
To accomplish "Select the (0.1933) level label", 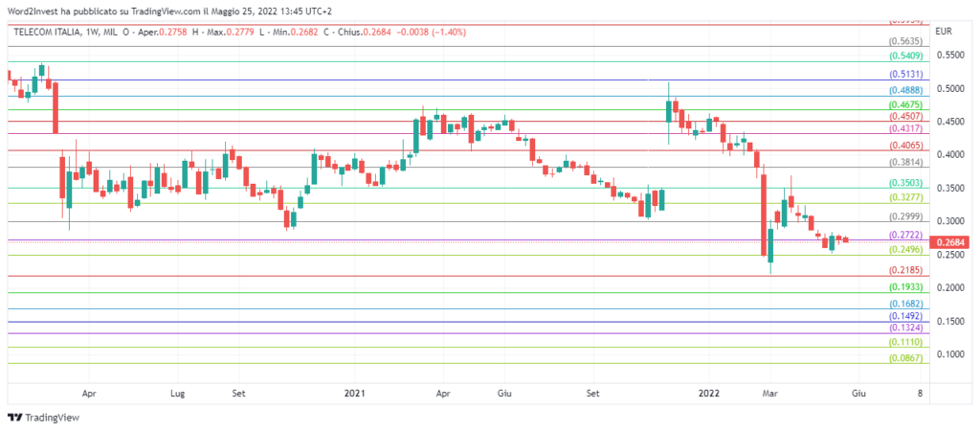I will tap(905, 287).
